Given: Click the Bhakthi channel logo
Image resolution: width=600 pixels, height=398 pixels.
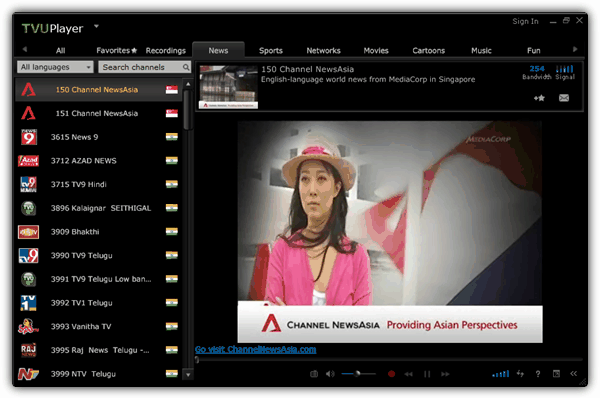Looking at the screenshot, I should tap(28, 232).
